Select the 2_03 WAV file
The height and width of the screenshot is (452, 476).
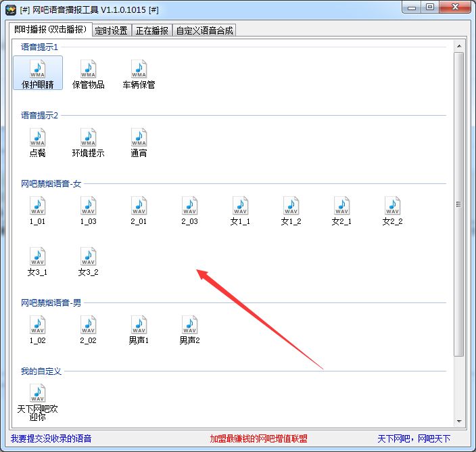pyautogui.click(x=189, y=210)
